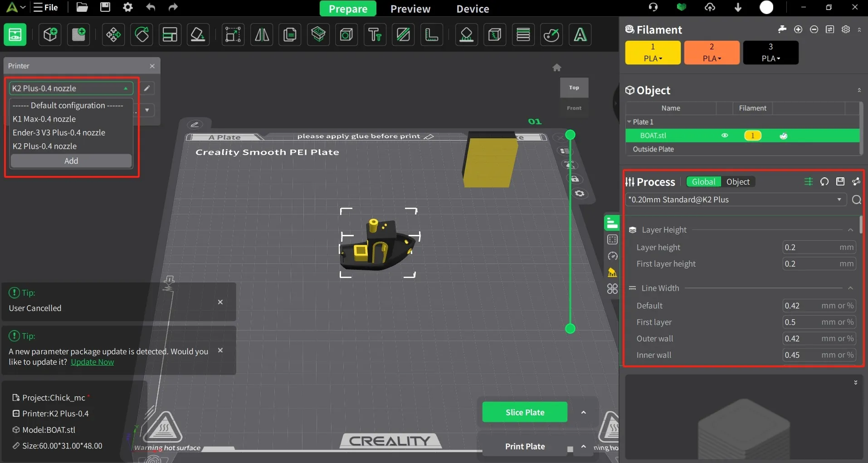This screenshot has width=868, height=463.
Task: Click the Color painting palette tool
Action: pyautogui.click(x=551, y=34)
